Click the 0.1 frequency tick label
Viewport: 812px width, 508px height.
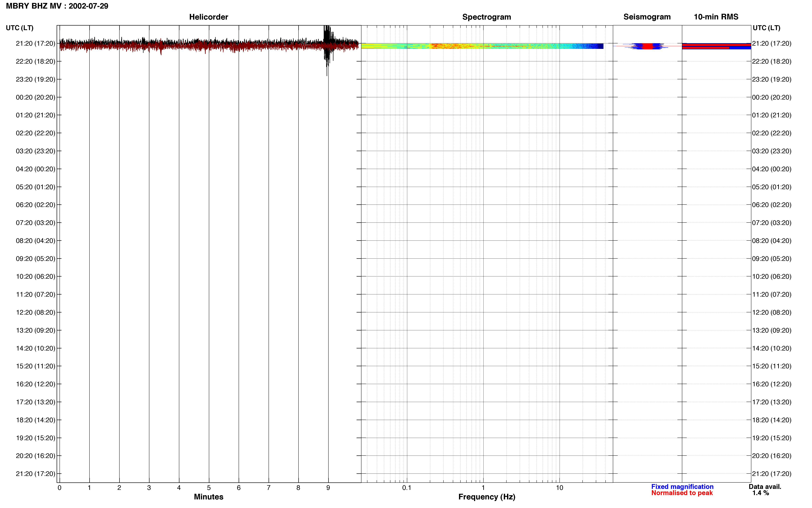coord(407,487)
